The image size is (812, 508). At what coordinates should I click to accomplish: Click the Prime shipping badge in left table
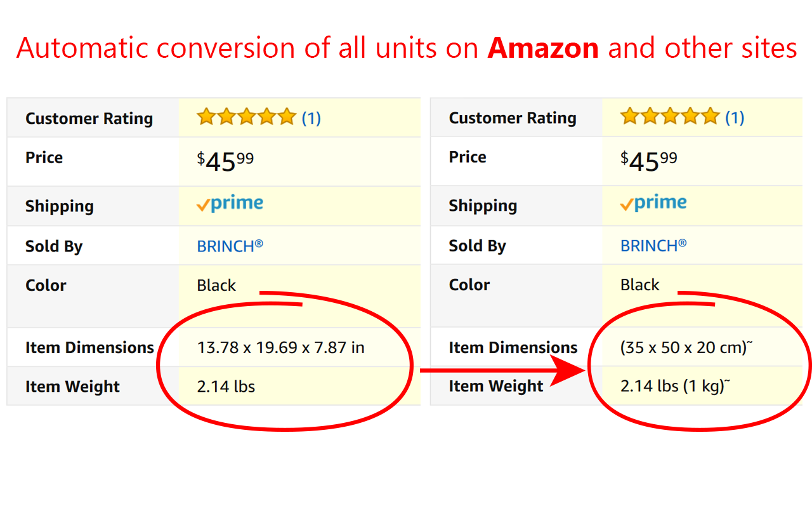229,203
